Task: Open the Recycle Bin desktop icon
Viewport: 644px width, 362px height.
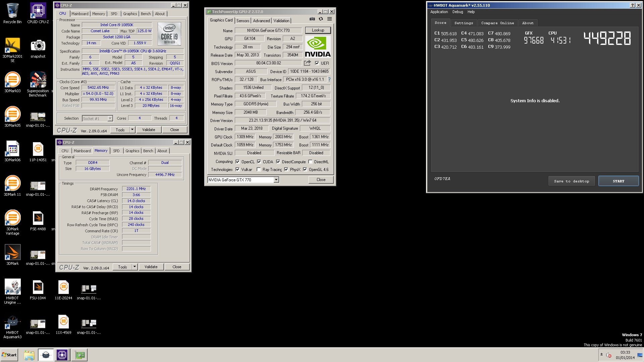Action: point(12,13)
